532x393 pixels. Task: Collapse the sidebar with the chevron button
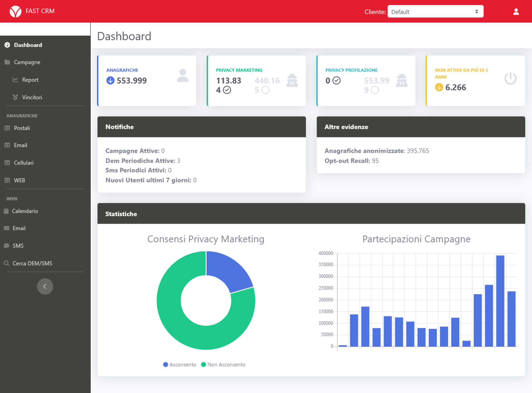[45, 287]
